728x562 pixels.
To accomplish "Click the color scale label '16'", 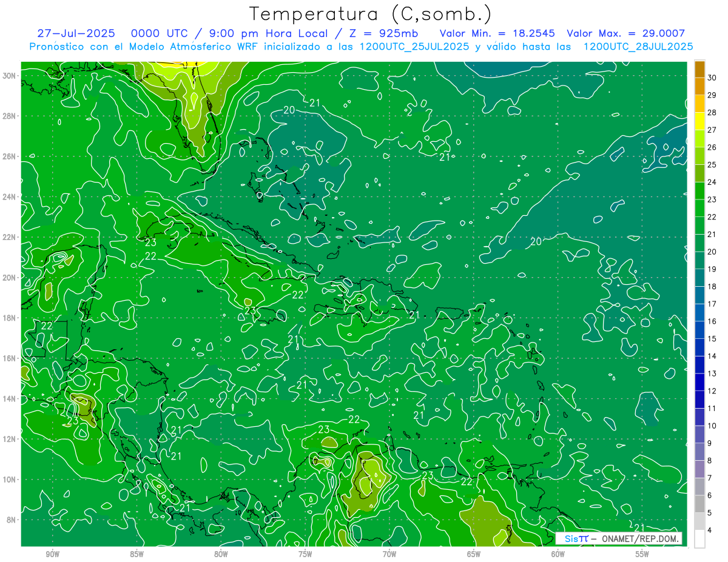I will 712,321.
